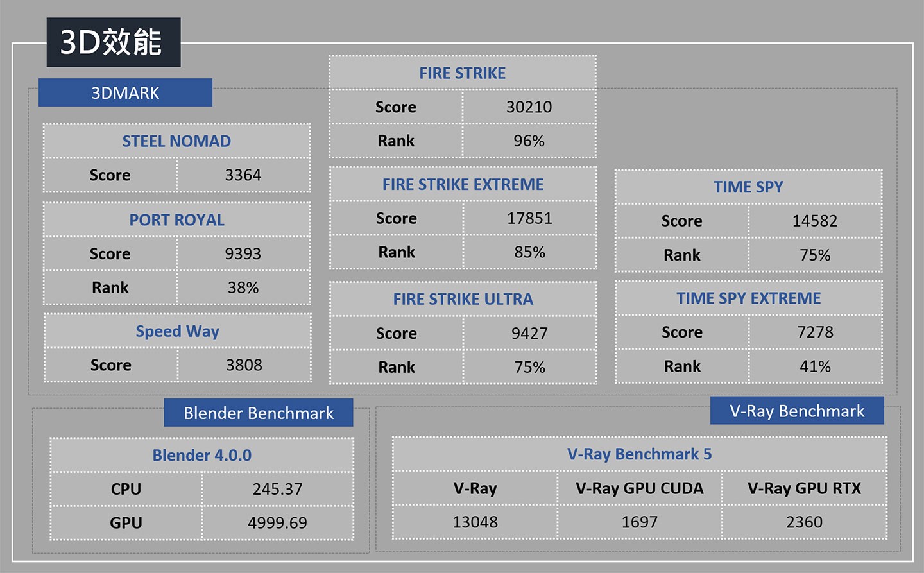The width and height of the screenshot is (924, 573).
Task: Select Time Spy Extreme rank 41%
Action: click(x=816, y=366)
